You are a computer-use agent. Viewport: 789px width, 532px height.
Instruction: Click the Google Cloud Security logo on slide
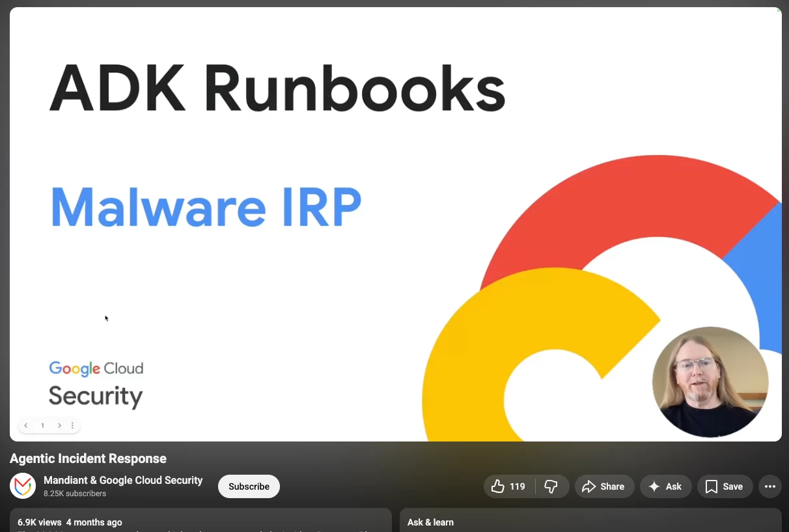tap(96, 384)
